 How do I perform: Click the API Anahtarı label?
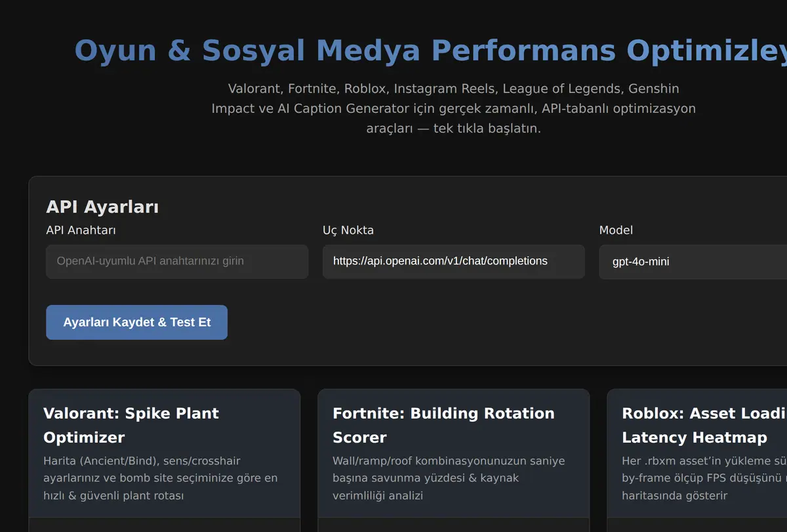click(x=81, y=230)
